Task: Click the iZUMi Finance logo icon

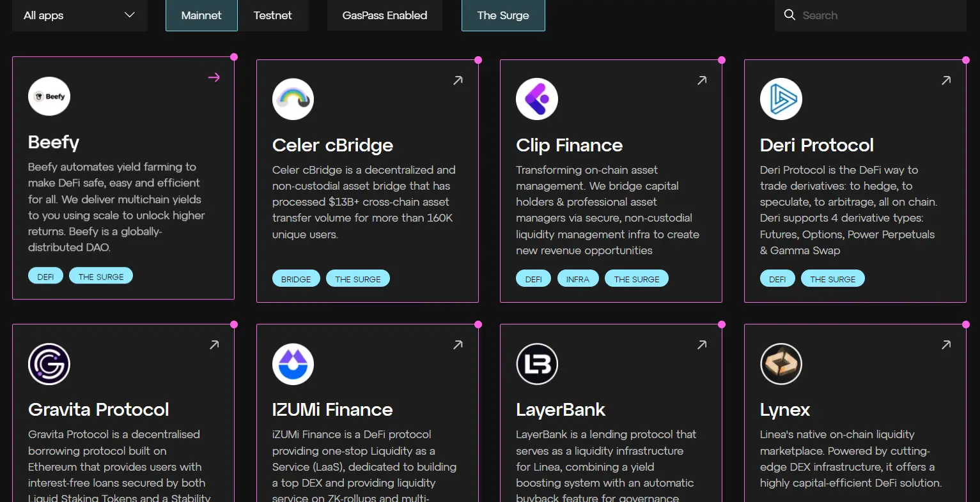Action: [x=293, y=364]
